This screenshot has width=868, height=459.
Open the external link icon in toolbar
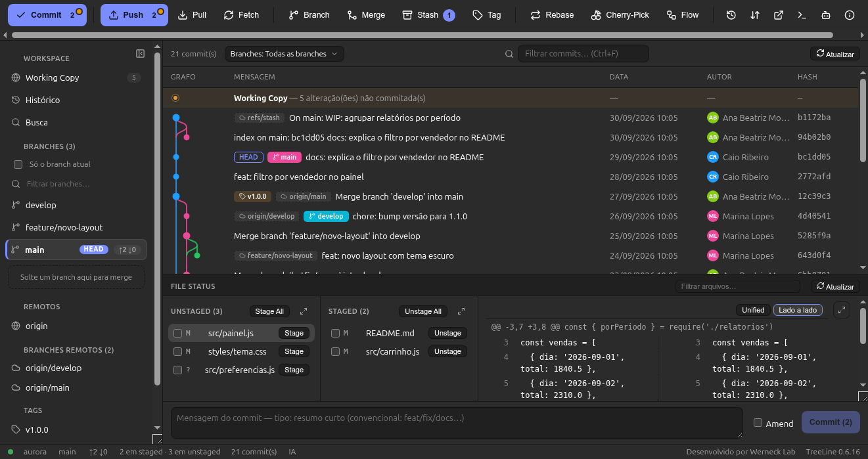pos(779,15)
